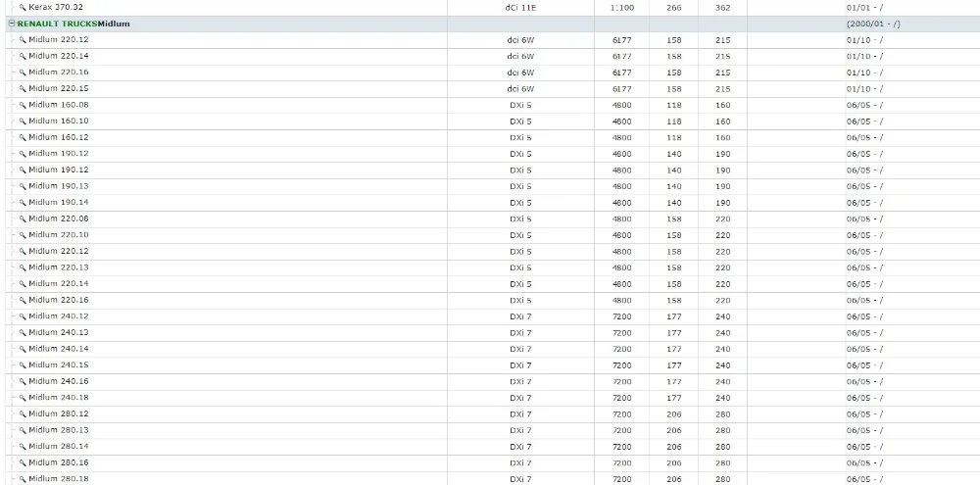Select the Midlum 280.12 model name
The width and height of the screenshot is (980, 485).
[x=59, y=413]
